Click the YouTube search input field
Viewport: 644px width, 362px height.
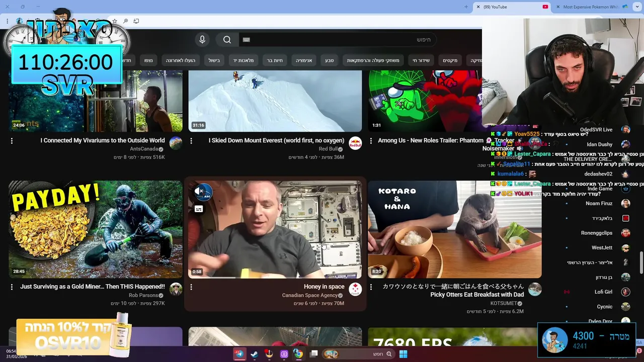[x=337, y=40]
